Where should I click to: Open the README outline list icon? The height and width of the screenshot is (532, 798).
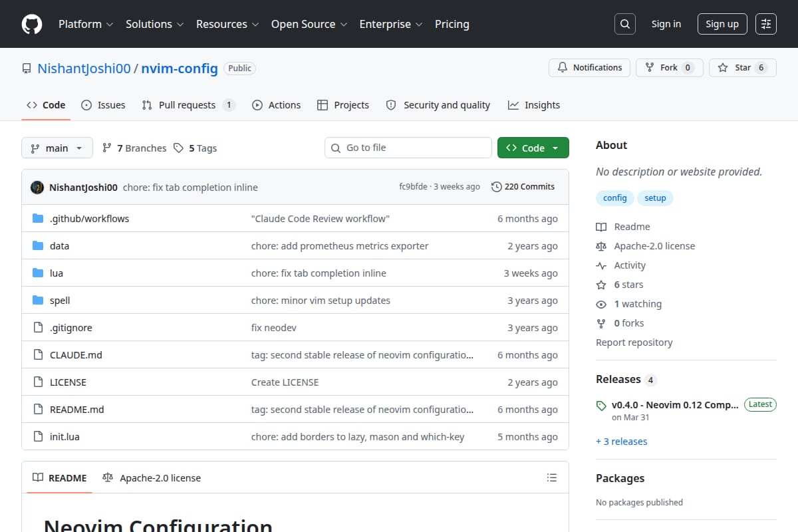coord(551,477)
